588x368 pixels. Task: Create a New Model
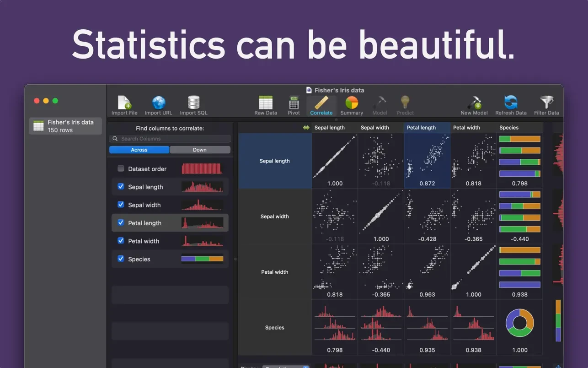pyautogui.click(x=474, y=106)
